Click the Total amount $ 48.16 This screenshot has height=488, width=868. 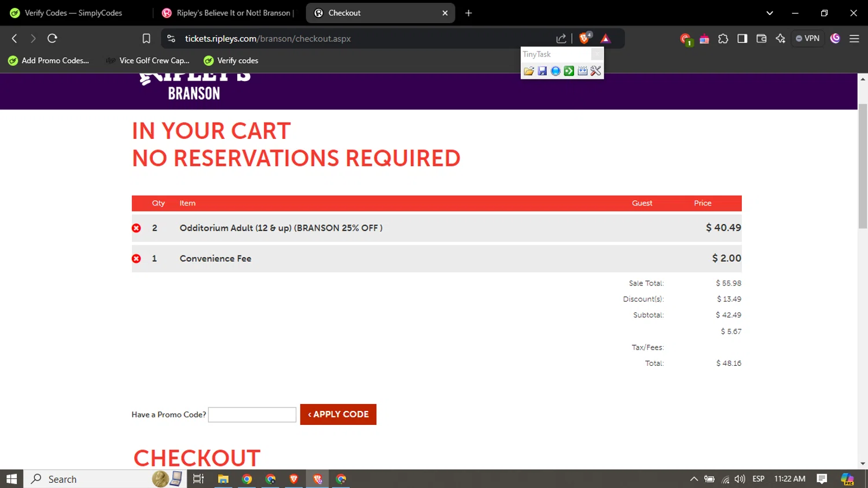pyautogui.click(x=729, y=364)
